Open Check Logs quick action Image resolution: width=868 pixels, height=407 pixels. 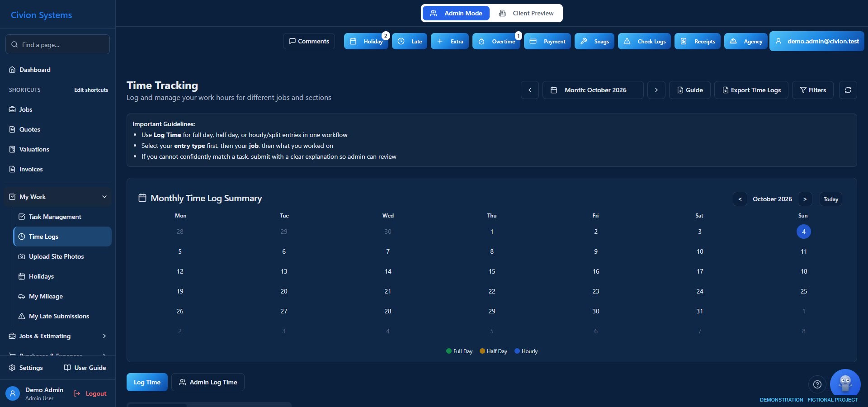[644, 41]
